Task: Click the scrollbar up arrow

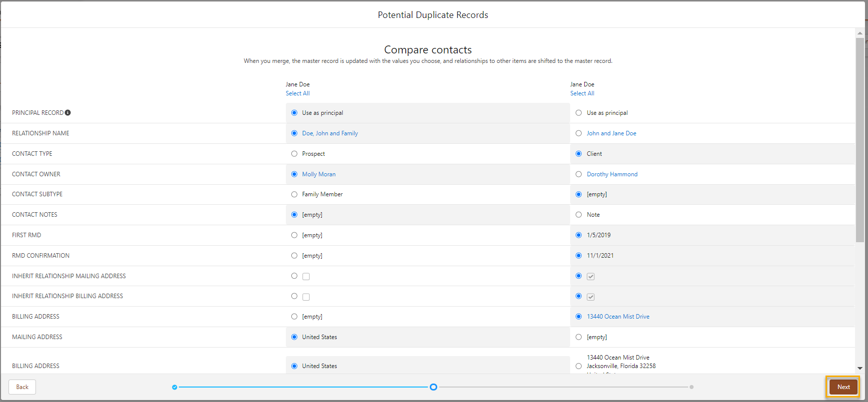Action: (x=860, y=33)
